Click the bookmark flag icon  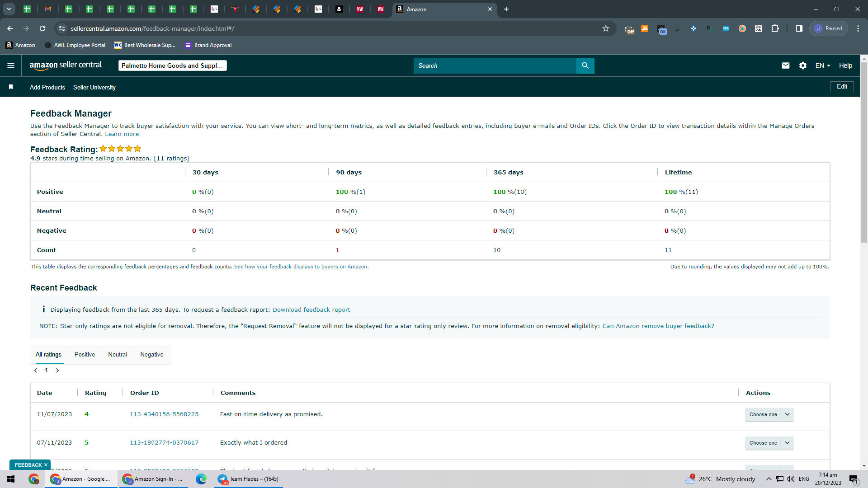click(11, 87)
